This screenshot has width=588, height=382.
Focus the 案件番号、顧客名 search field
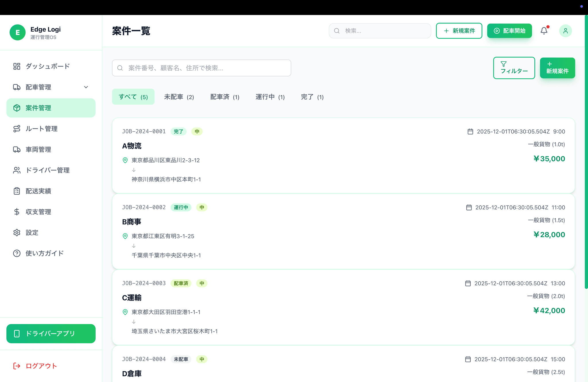click(202, 68)
